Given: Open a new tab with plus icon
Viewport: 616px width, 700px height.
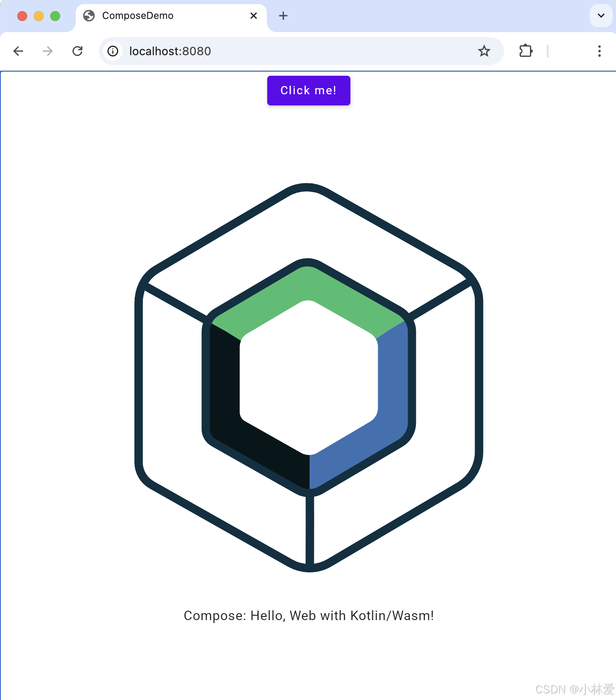Looking at the screenshot, I should tap(283, 16).
